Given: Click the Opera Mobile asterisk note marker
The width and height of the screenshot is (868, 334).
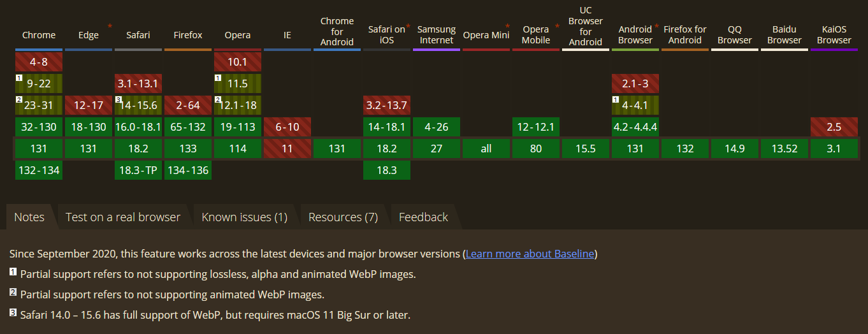Looking at the screenshot, I should (557, 26).
